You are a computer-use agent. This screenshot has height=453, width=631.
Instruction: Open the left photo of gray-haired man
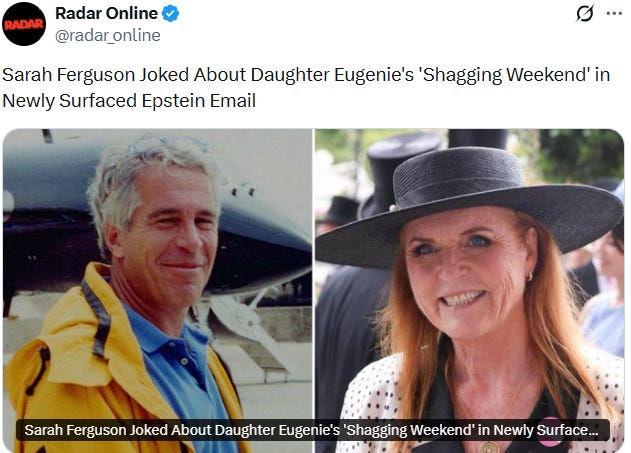click(157, 290)
